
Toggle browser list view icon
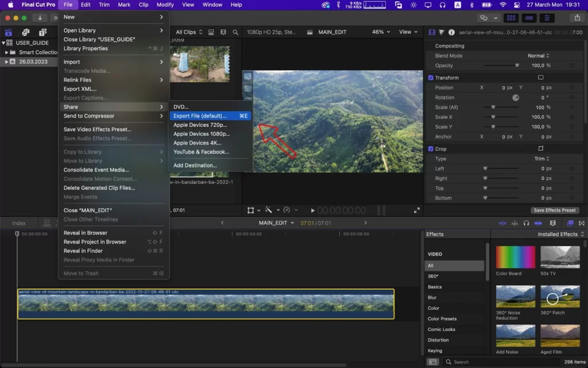(x=211, y=32)
